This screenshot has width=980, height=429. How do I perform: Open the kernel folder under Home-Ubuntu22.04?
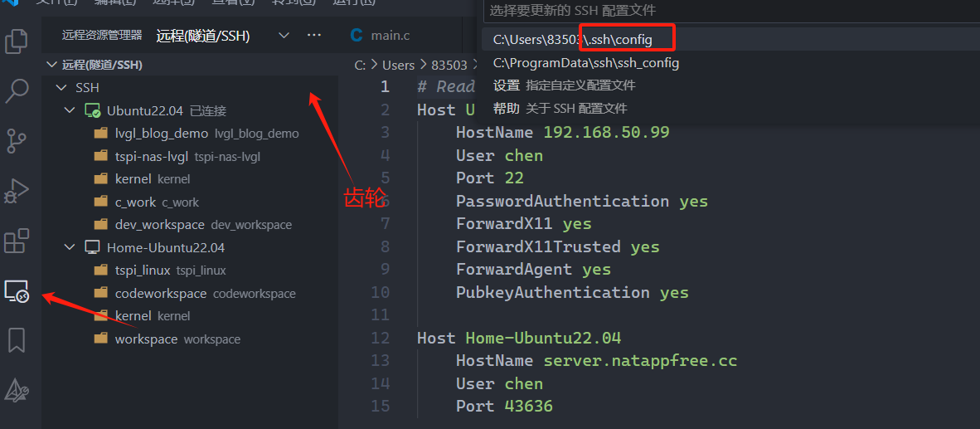(190, 316)
